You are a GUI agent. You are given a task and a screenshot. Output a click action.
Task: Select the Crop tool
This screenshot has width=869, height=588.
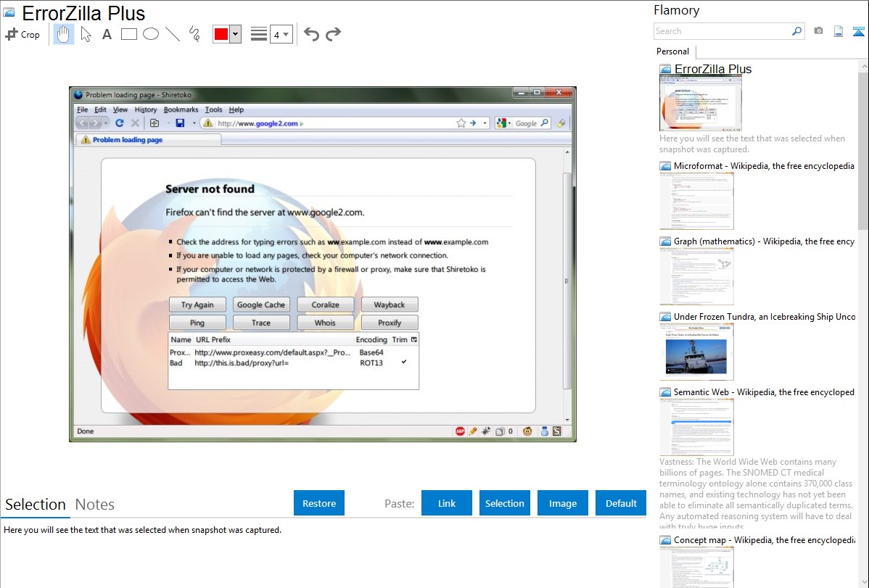(22, 34)
